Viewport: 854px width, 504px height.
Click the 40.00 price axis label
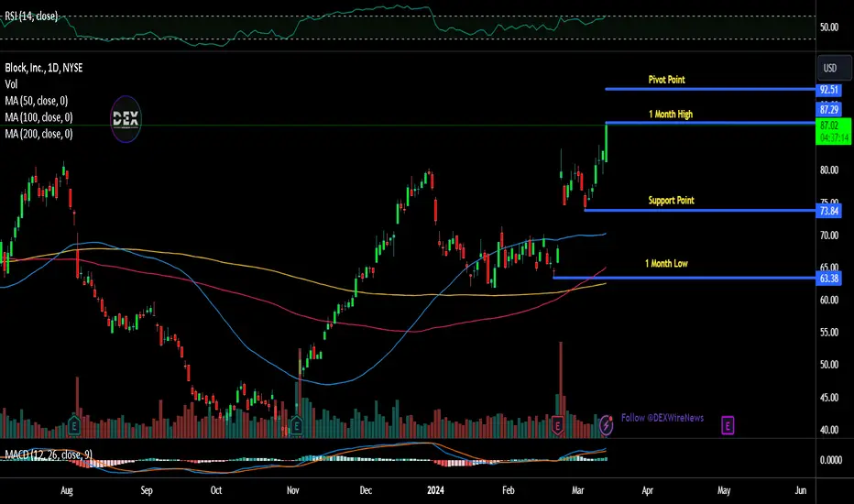click(x=829, y=430)
